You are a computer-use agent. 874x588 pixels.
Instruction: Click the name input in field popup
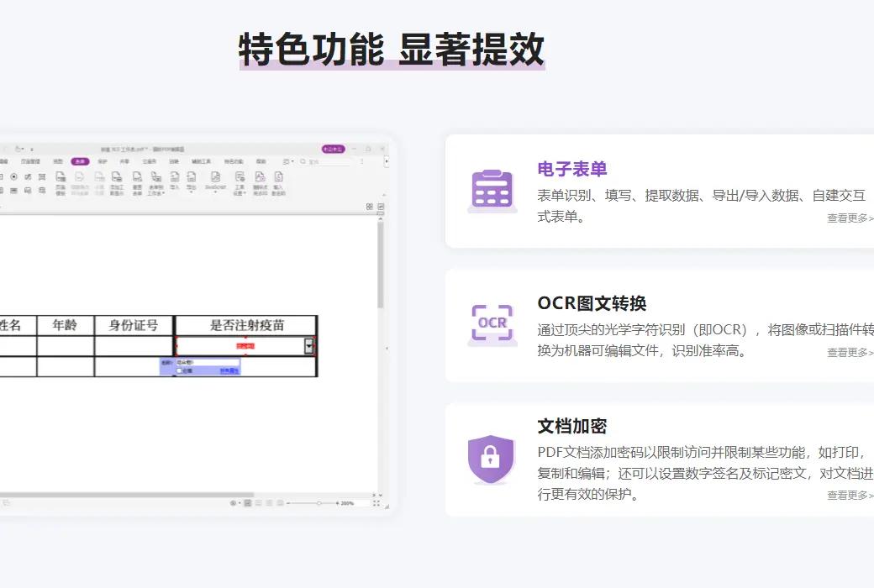point(208,362)
